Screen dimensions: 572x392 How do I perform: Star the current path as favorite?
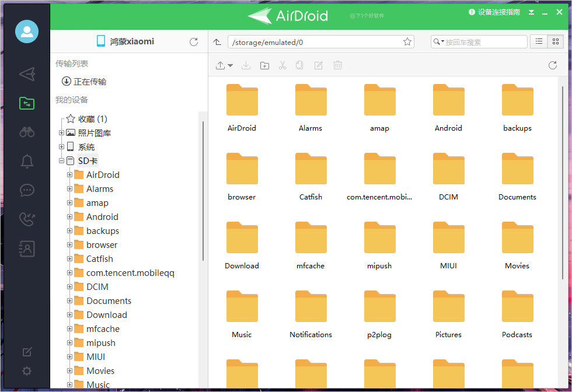point(407,41)
